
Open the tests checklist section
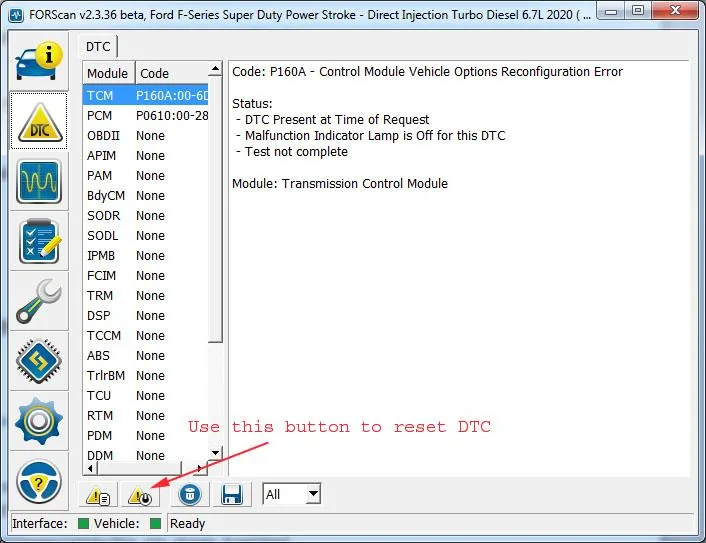point(39,241)
